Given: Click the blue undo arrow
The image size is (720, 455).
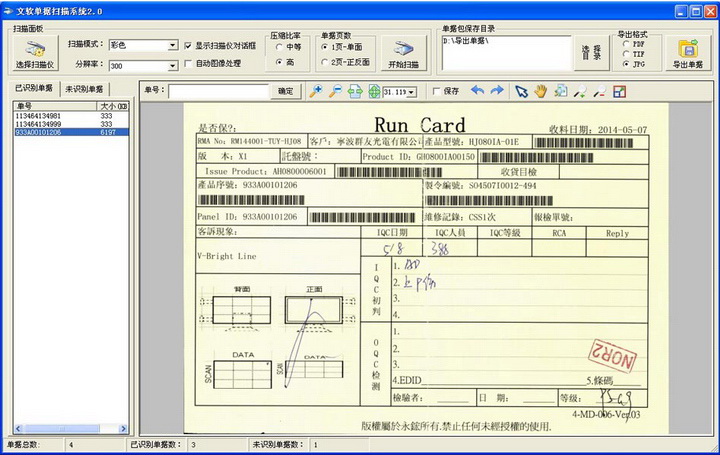Looking at the screenshot, I should point(478,90).
